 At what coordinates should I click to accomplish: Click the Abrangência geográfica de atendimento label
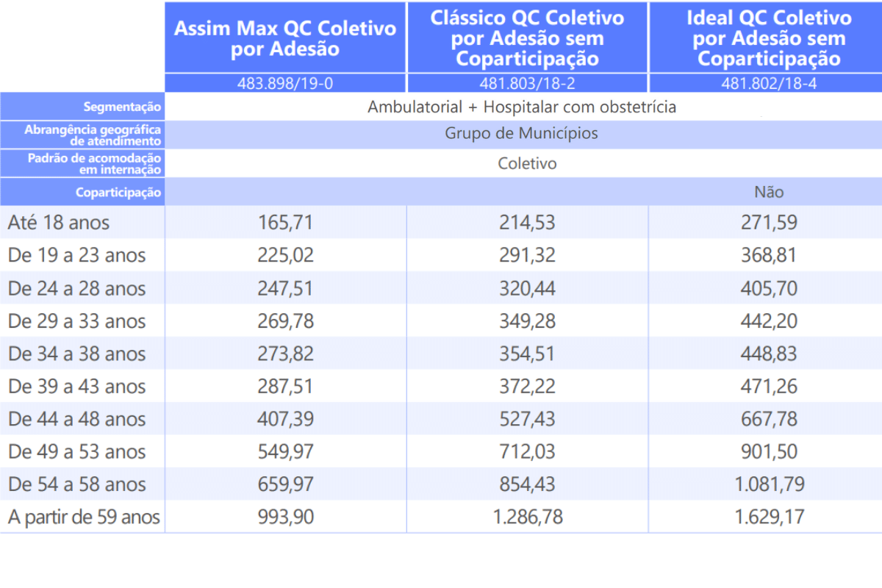click(96, 135)
